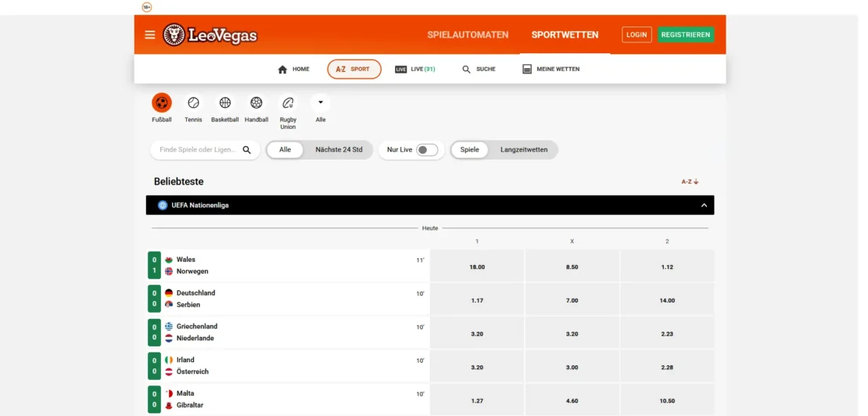Open the Wales match name

coord(186,260)
